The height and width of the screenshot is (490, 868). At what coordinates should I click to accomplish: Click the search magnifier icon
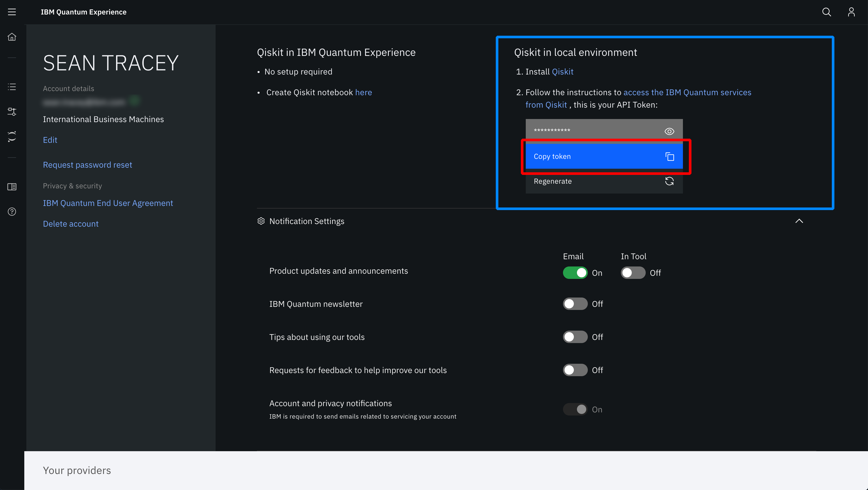826,12
